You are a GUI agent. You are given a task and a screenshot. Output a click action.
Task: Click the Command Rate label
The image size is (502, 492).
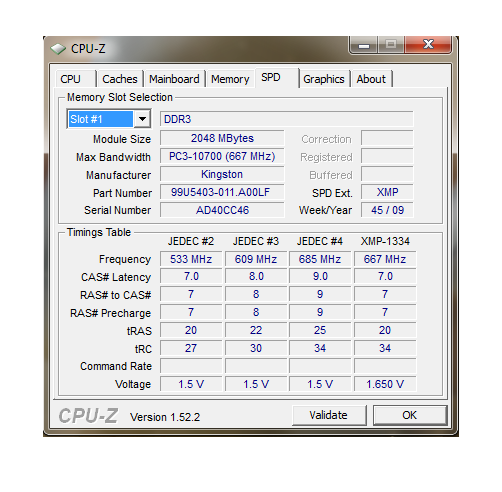[116, 366]
